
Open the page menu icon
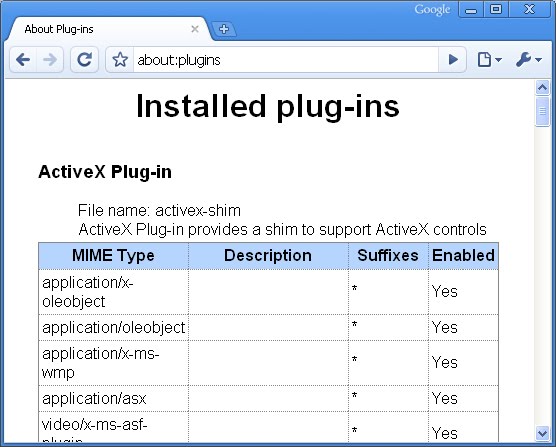click(489, 60)
